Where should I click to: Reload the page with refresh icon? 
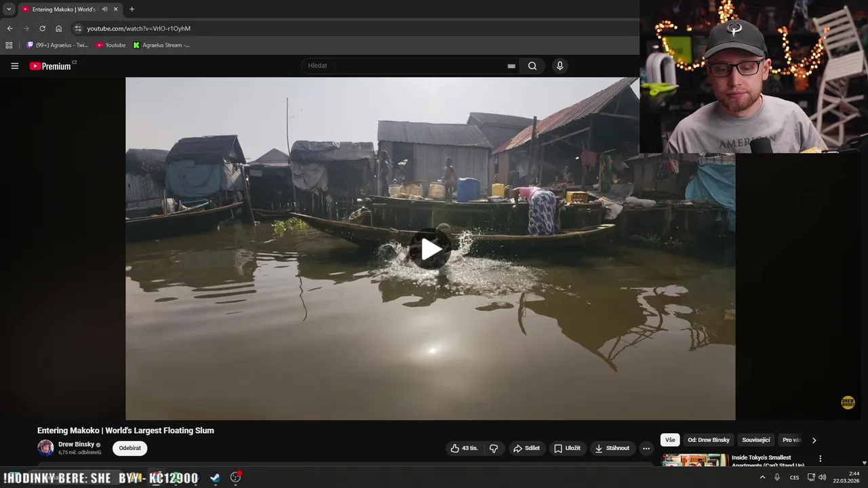tap(42, 28)
